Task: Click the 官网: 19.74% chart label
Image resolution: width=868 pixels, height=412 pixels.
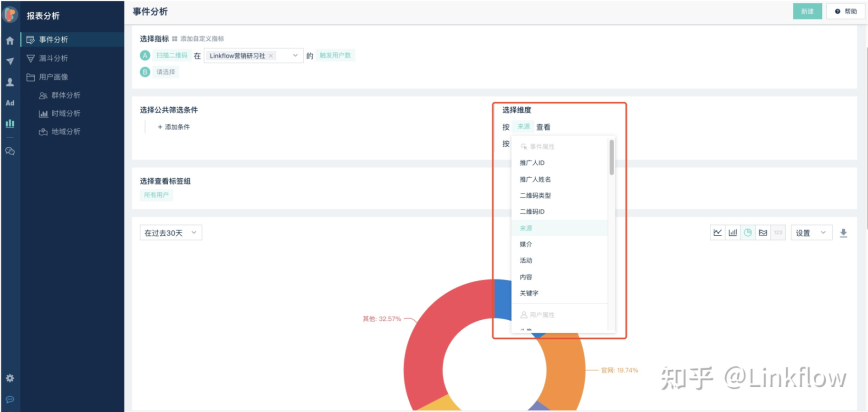Action: pos(619,370)
